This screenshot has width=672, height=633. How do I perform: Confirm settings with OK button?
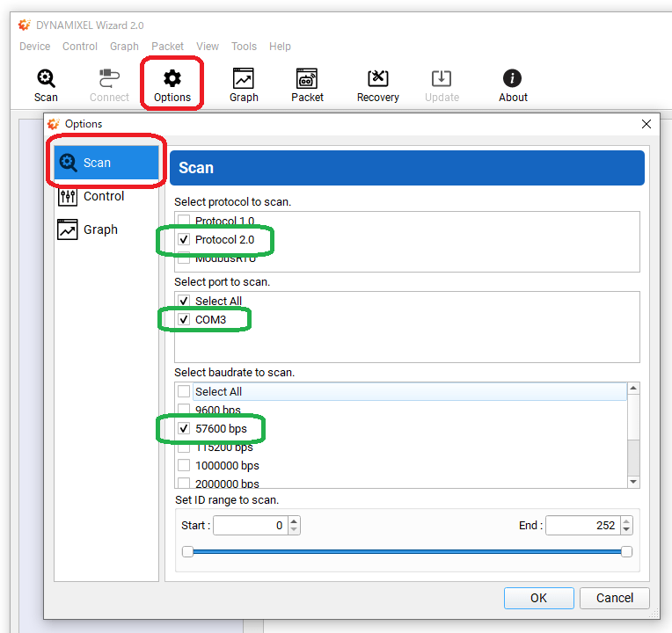click(x=538, y=598)
